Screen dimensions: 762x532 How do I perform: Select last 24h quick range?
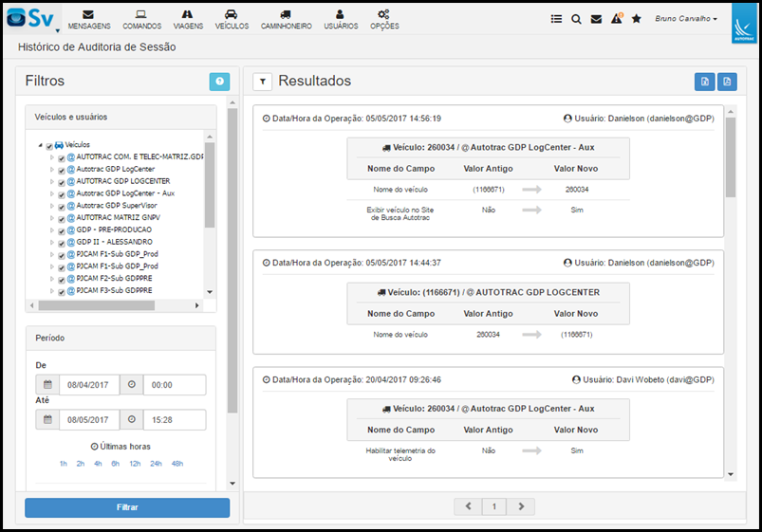tap(156, 464)
